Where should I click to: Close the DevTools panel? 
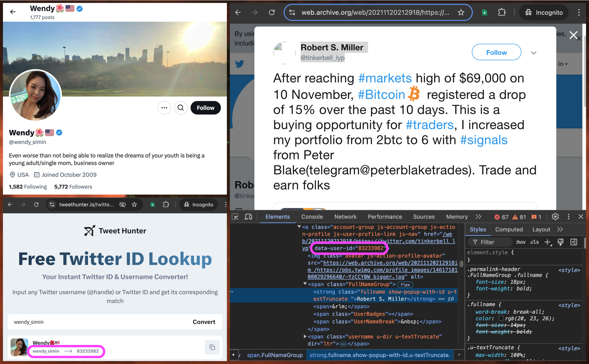tap(581, 217)
